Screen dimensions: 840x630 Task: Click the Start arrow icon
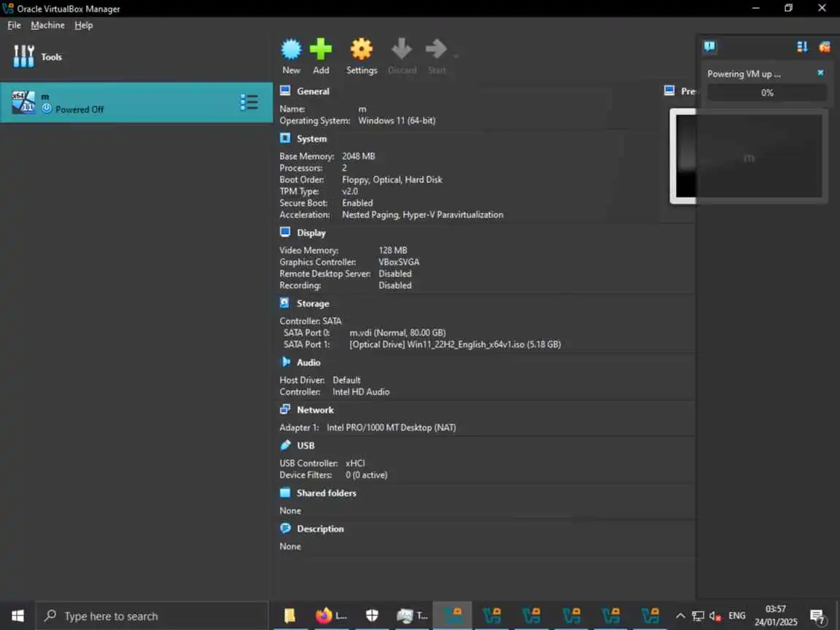click(436, 50)
